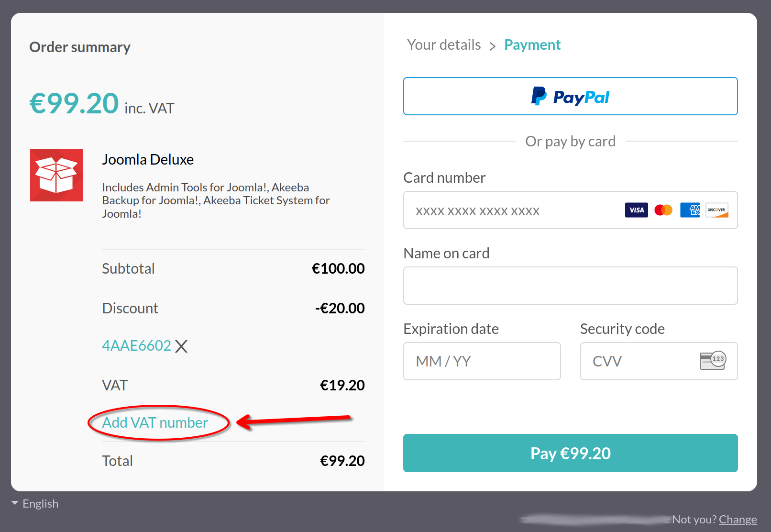Viewport: 771px width, 532px height.
Task: Remove the 4AAE6602 coupon code
Action: (x=181, y=346)
